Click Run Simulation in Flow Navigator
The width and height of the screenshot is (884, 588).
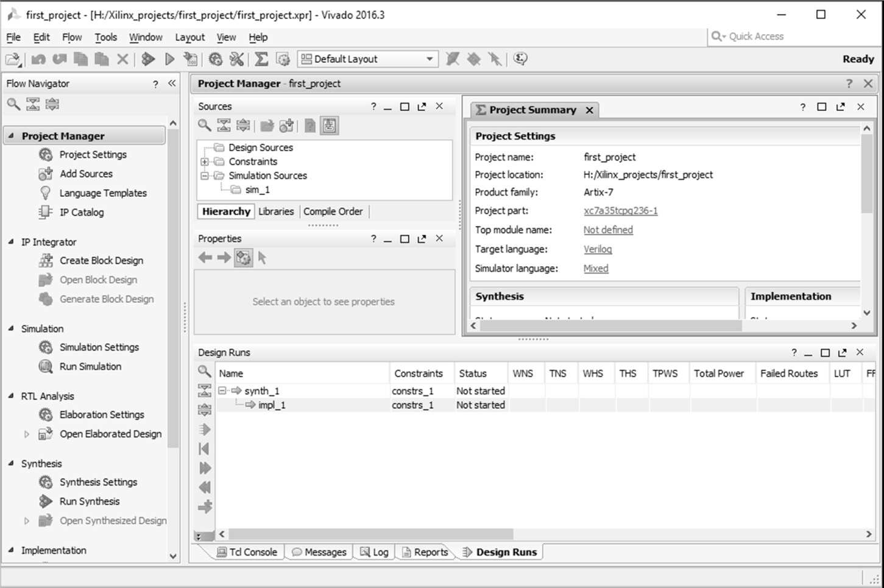90,366
